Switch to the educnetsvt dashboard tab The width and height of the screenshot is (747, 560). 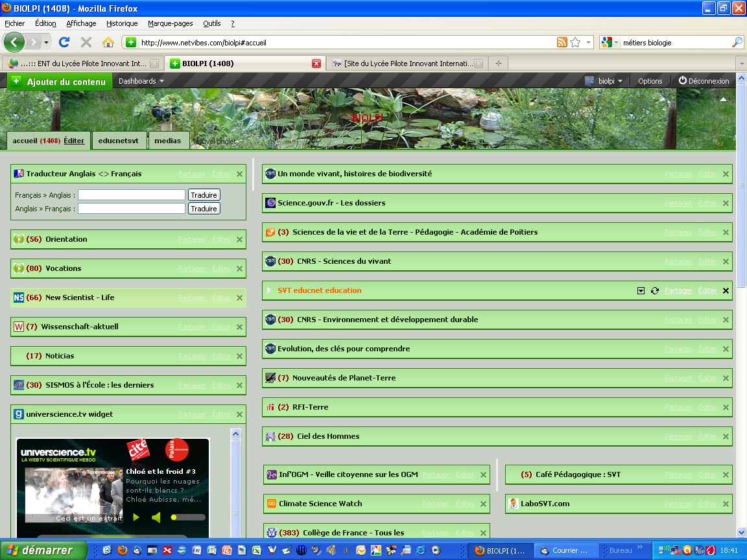click(118, 141)
